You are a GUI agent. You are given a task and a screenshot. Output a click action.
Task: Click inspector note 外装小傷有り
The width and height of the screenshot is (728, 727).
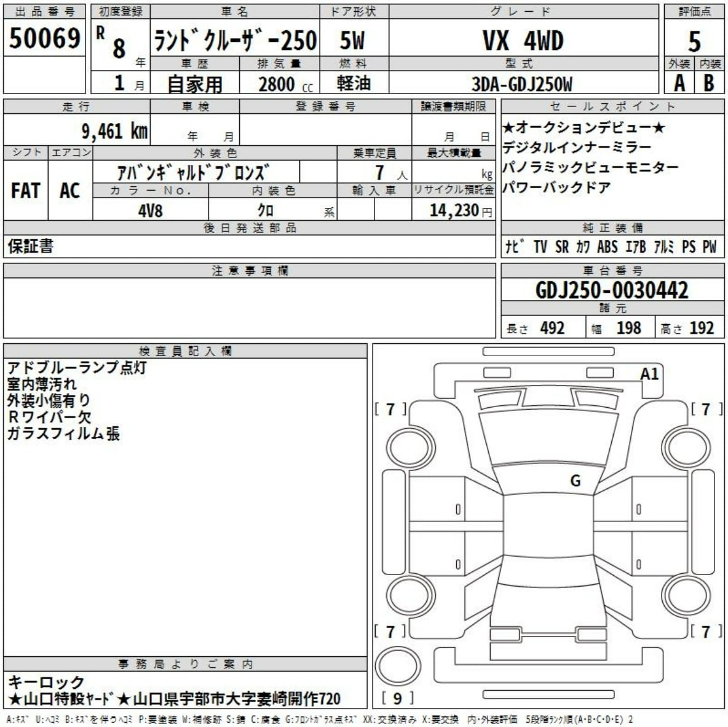pyautogui.click(x=49, y=400)
